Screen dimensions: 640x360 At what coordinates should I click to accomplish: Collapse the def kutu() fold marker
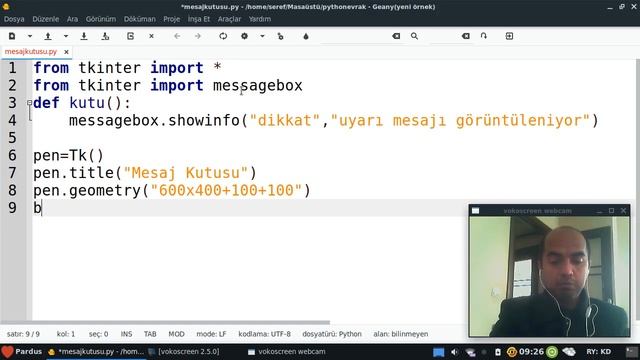[29, 103]
